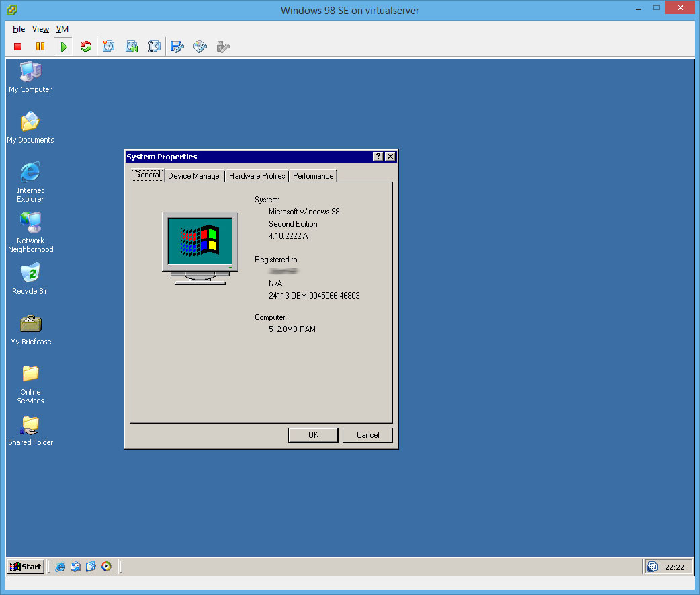Select the Network Neighborhood desktop icon
700x595 pixels.
30,233
